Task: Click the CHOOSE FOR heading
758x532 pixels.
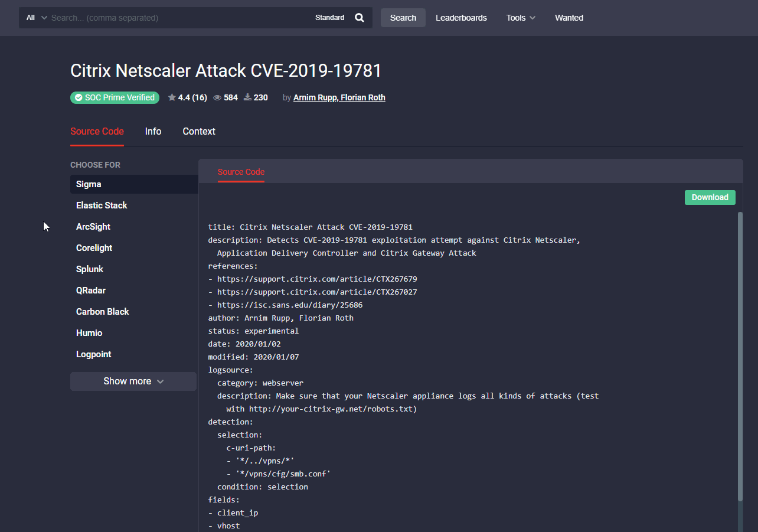Action: click(x=95, y=165)
